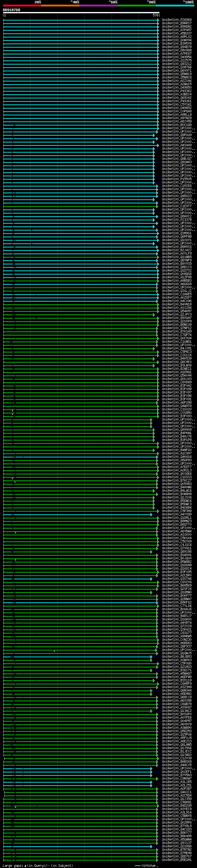This screenshot has width=197, height=868.
Task: Open hit UniRef100_B9HDN2
Action: pyautogui.click(x=177, y=26)
